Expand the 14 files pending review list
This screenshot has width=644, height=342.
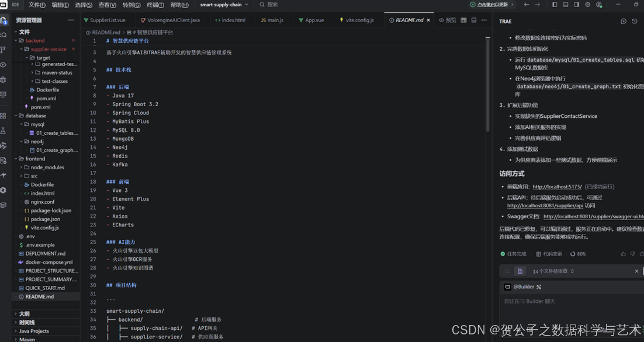pos(553,271)
